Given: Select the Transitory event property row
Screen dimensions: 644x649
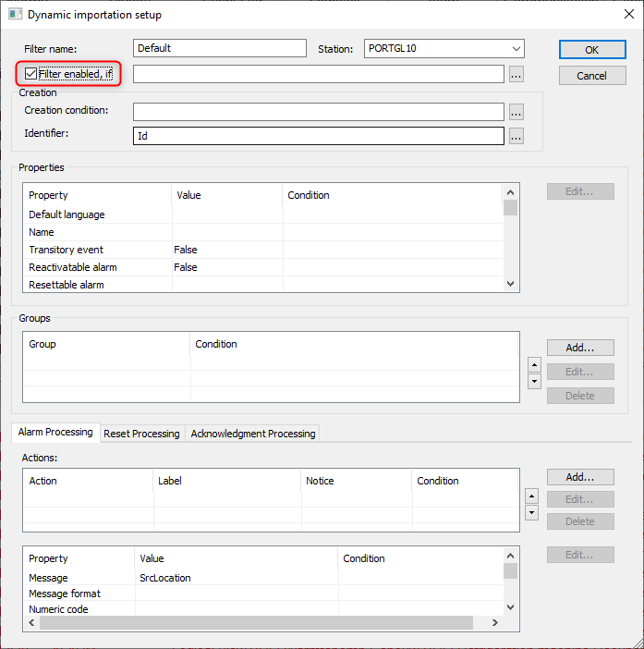Looking at the screenshot, I should (x=67, y=250).
